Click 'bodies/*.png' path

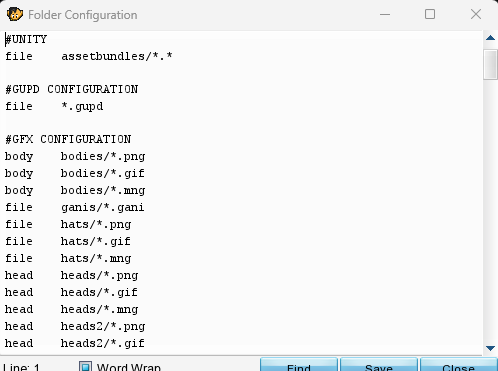(103, 157)
